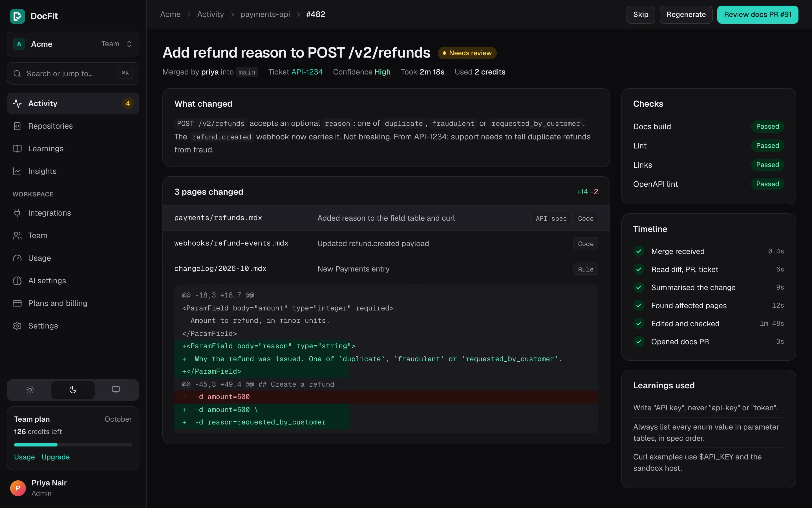Open the Learnings book icon
This screenshot has width=812, height=508.
17,148
